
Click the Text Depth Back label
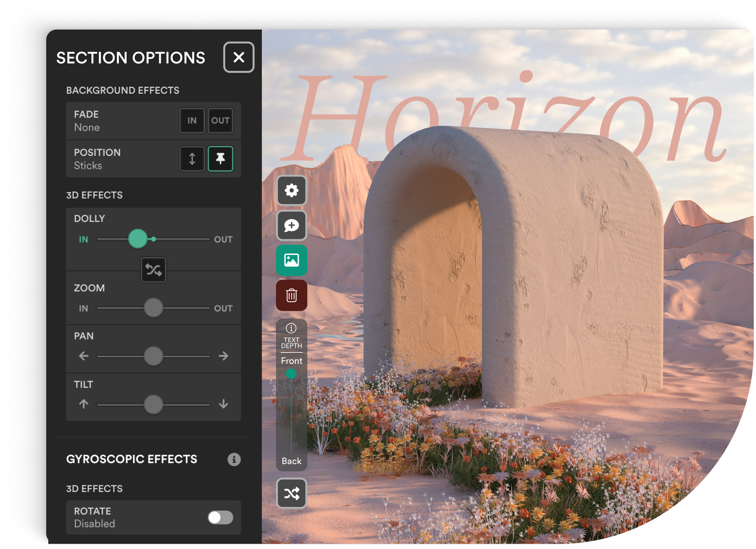point(291,461)
